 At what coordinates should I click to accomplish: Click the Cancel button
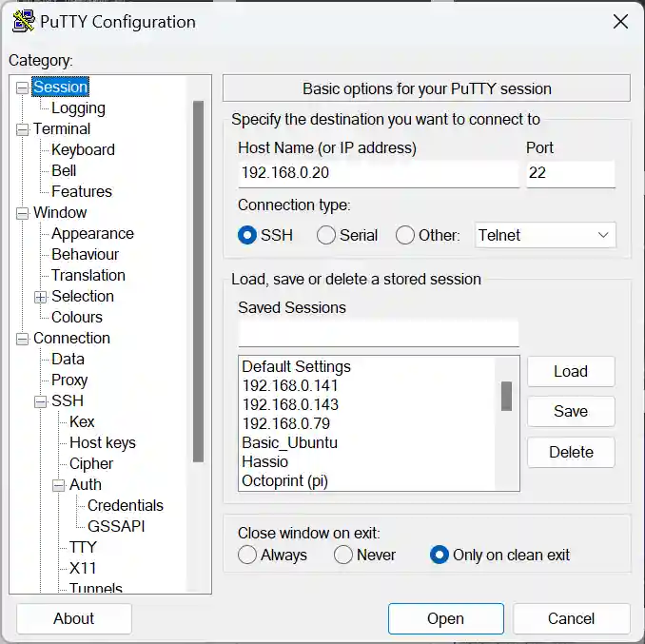572,619
